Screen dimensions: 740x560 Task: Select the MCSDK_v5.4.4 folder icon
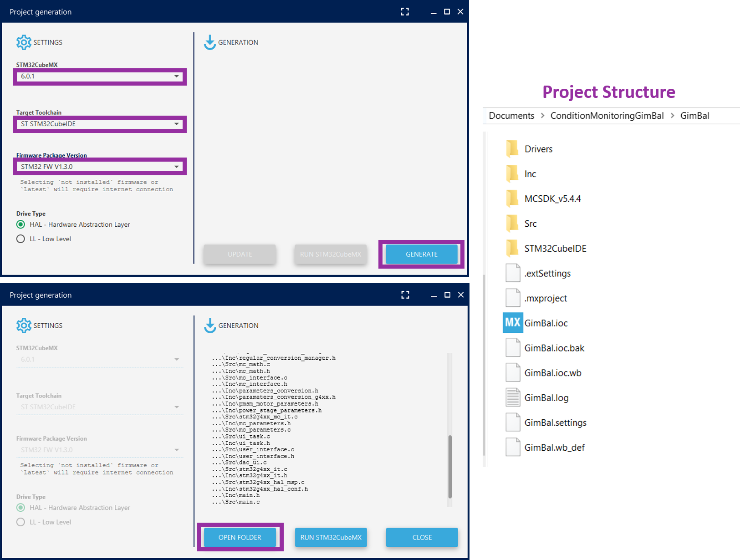click(x=512, y=199)
